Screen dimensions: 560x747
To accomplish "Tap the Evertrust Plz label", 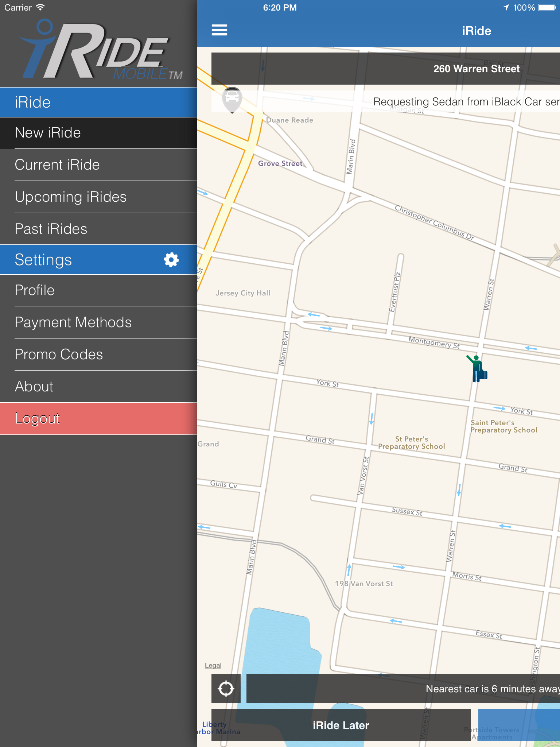I will pyautogui.click(x=394, y=292).
